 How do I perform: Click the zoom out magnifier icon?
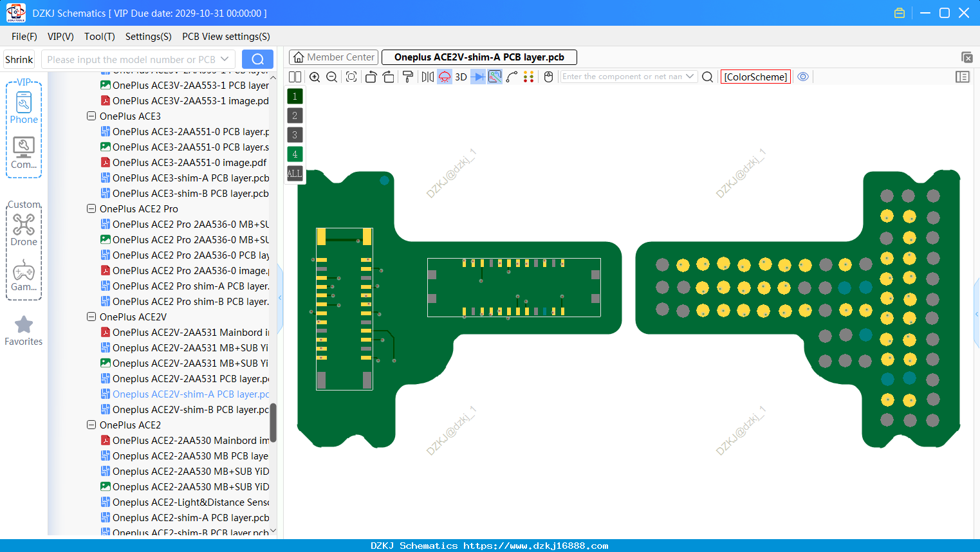click(x=331, y=77)
